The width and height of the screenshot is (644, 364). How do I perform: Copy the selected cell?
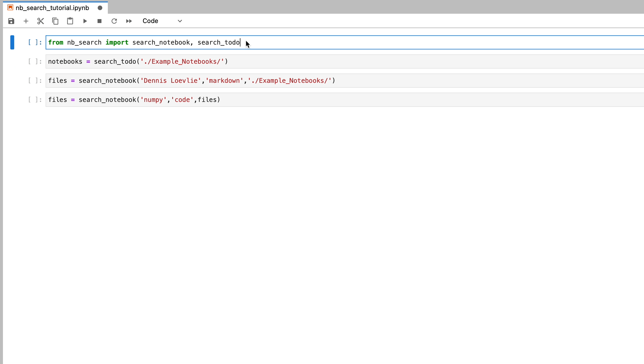click(55, 21)
